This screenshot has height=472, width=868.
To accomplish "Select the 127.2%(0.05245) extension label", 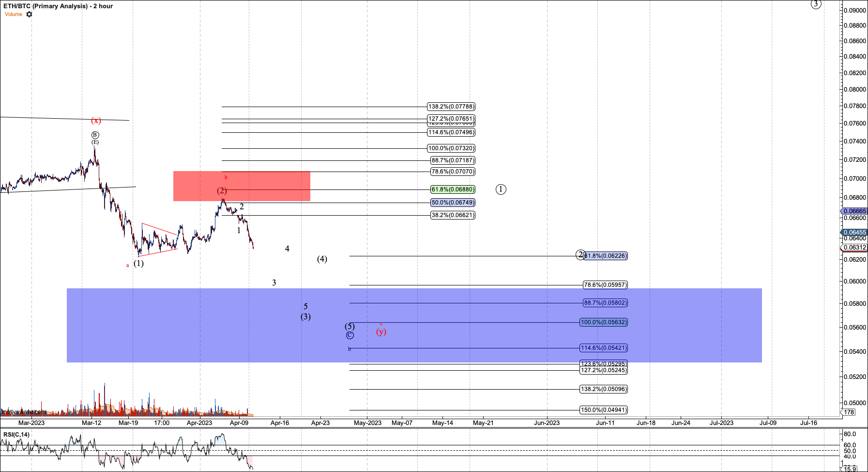I will click(x=604, y=370).
